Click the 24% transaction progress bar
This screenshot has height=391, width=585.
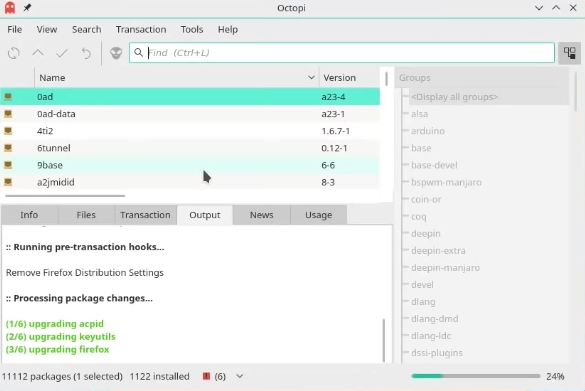pyautogui.click(x=476, y=376)
